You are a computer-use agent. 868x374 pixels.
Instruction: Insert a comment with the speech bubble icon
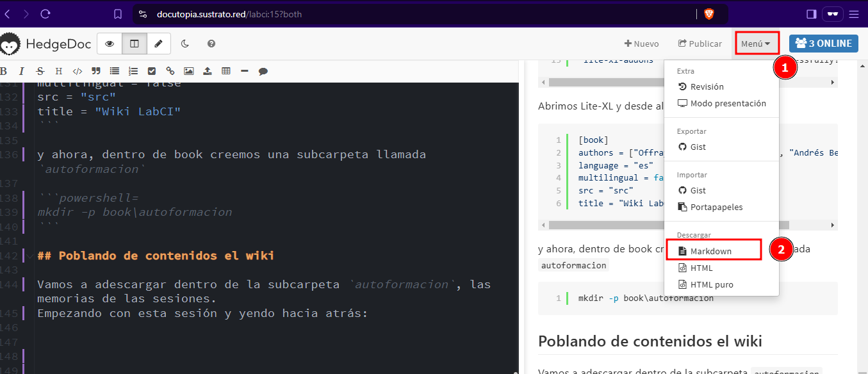click(263, 71)
